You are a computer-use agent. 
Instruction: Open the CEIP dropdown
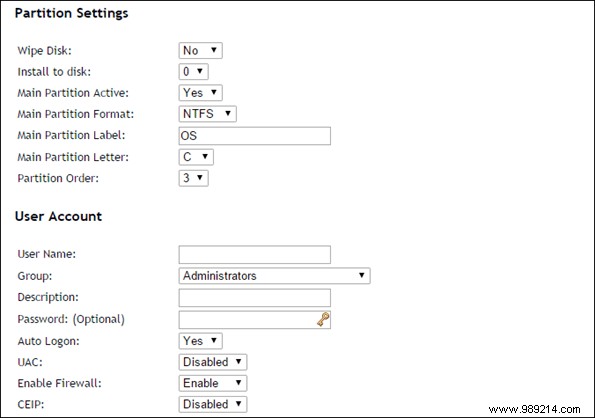point(213,404)
